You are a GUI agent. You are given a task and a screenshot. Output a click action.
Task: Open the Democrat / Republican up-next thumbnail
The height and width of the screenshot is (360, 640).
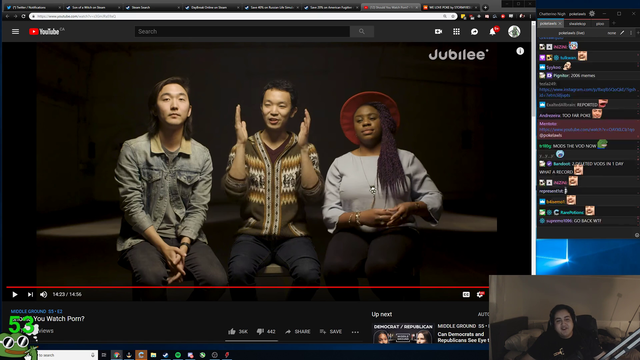pos(402,334)
